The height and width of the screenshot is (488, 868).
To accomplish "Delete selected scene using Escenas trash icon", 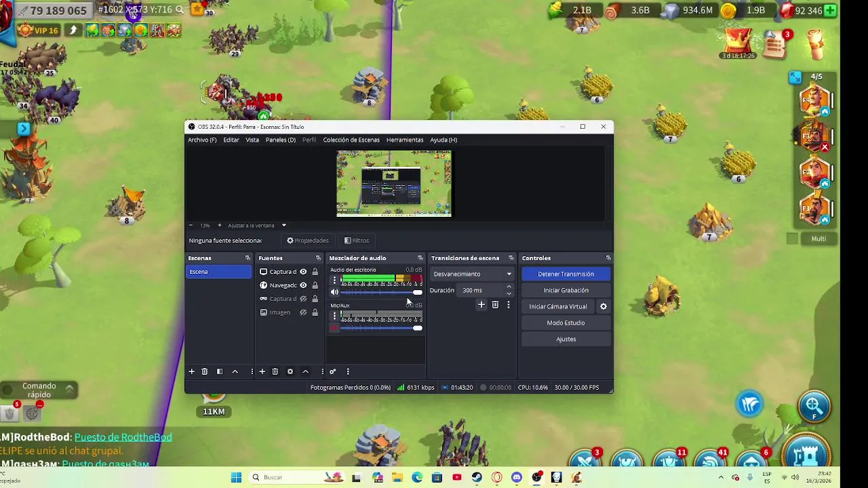I will (x=204, y=371).
